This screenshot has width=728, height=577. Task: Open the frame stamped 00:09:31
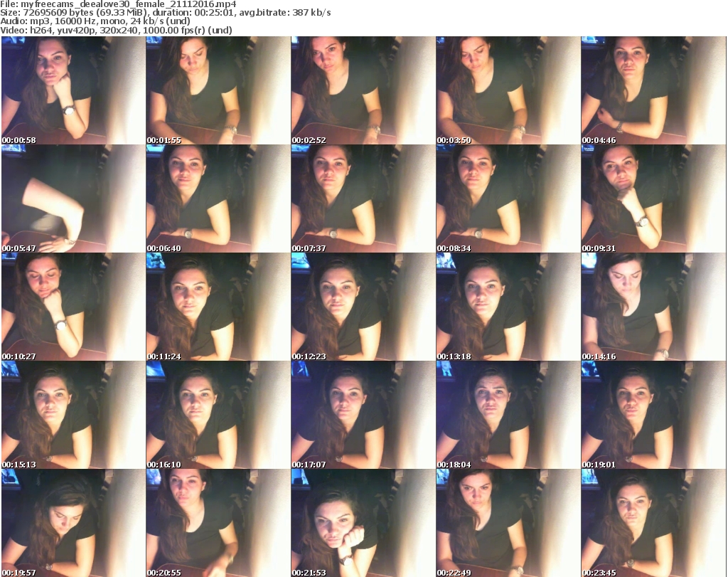[653, 198]
